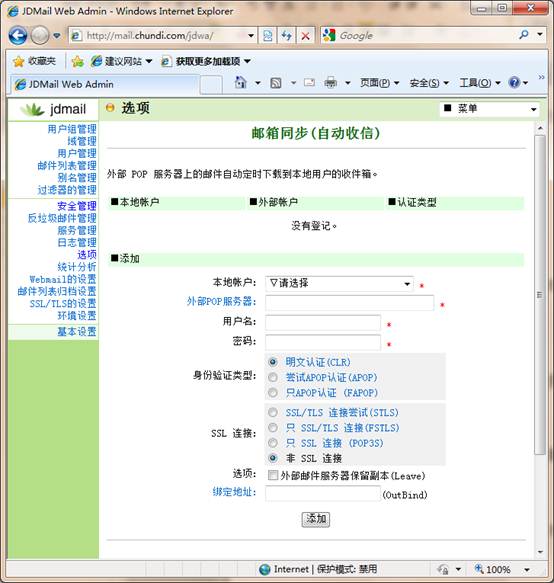Viewport: 554px width, 583px height.
Task: Click the browser Forward arrow button
Action: tap(39, 36)
